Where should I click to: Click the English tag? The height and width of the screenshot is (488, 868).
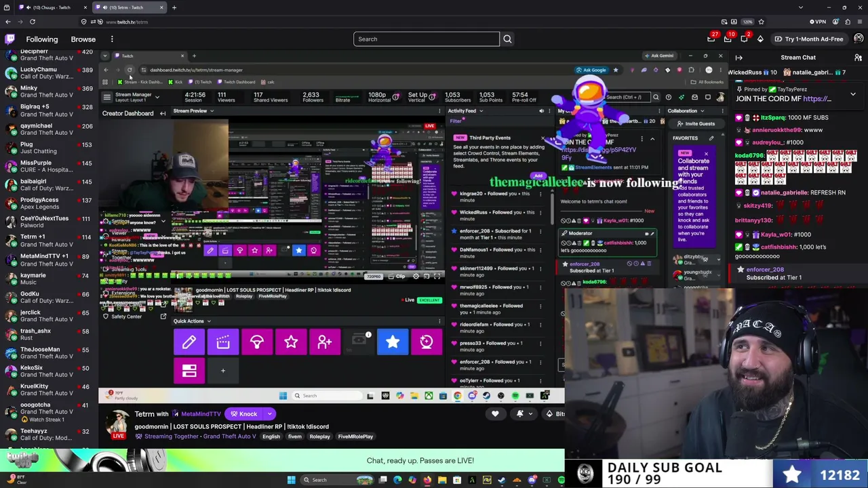coord(271,437)
